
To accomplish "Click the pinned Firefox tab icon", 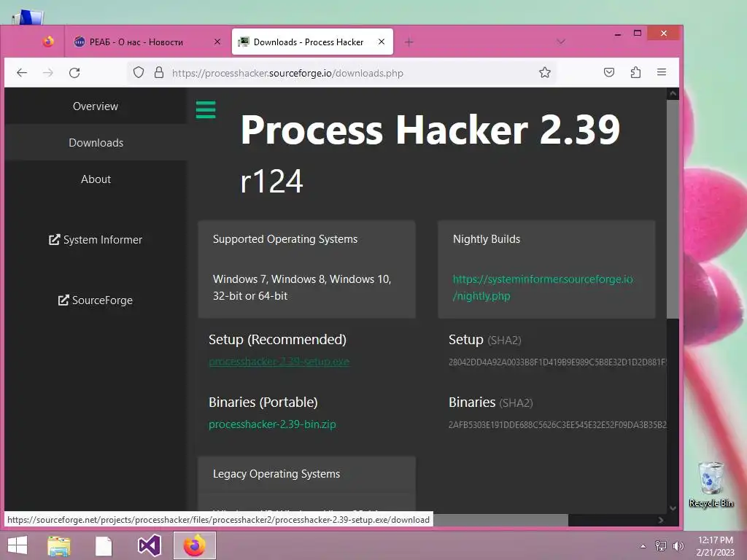I will pos(48,42).
